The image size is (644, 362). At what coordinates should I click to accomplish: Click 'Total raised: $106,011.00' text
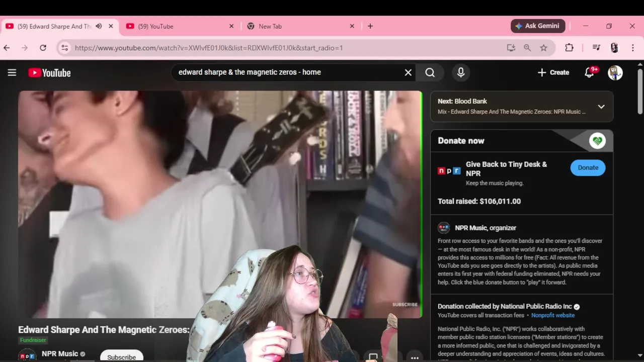coord(479,201)
